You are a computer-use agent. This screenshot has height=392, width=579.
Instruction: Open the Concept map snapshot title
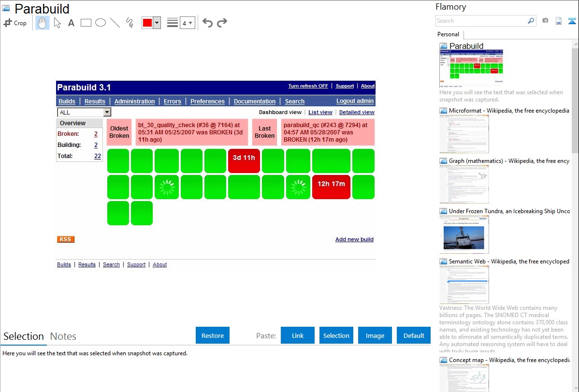[x=509, y=360]
